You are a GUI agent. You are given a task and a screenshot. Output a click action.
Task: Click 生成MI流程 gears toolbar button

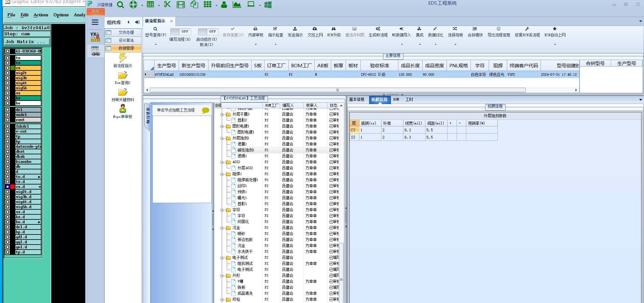pos(378,32)
